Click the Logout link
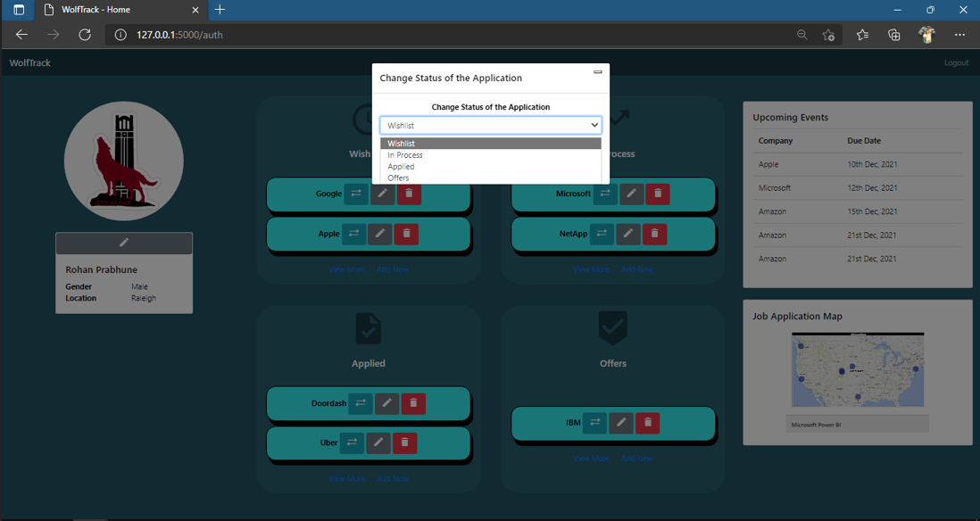 pos(956,62)
